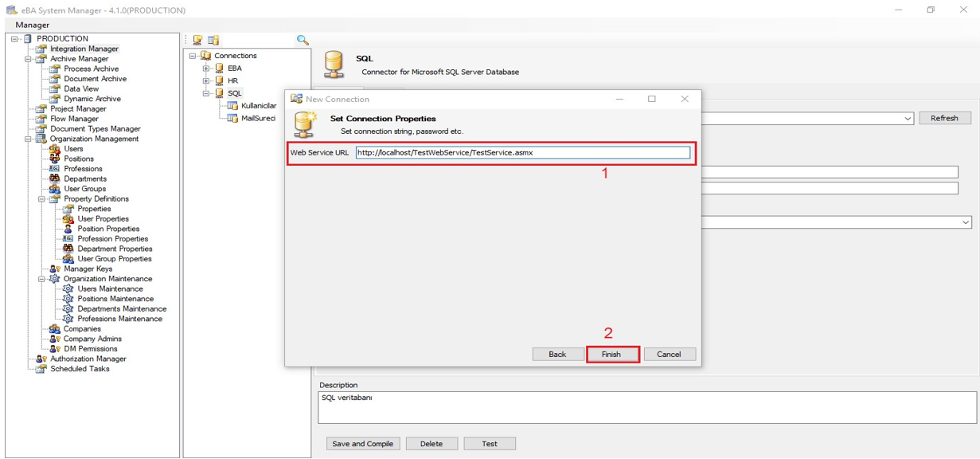Click the Positions Maintenance gear icon
The width and height of the screenshot is (980, 459).
coord(68,299)
